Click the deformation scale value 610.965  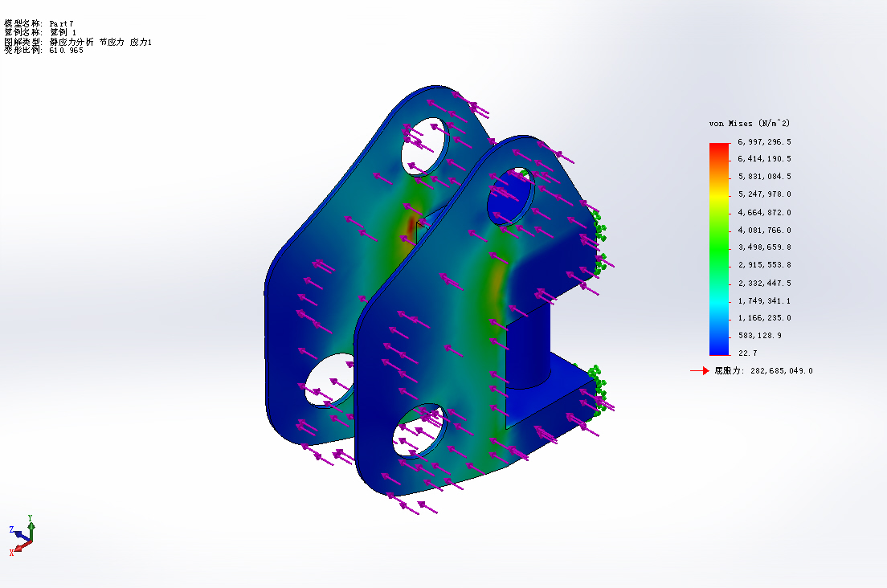(66, 51)
